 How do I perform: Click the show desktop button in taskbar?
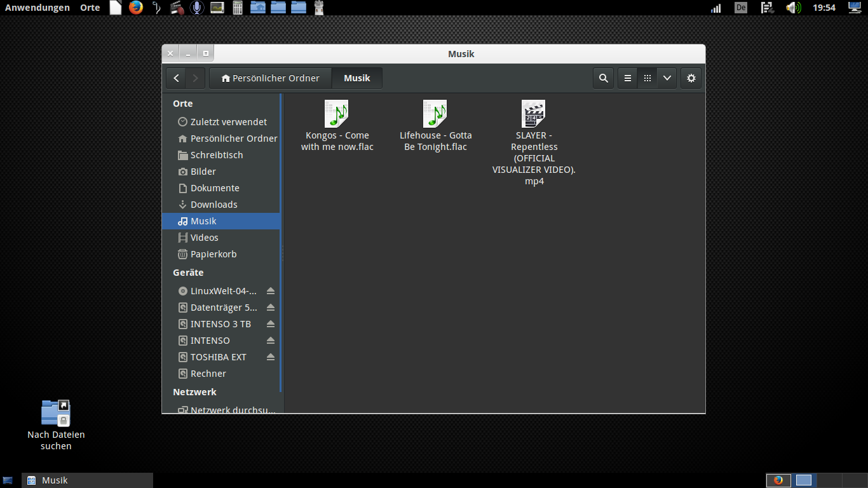click(8, 480)
